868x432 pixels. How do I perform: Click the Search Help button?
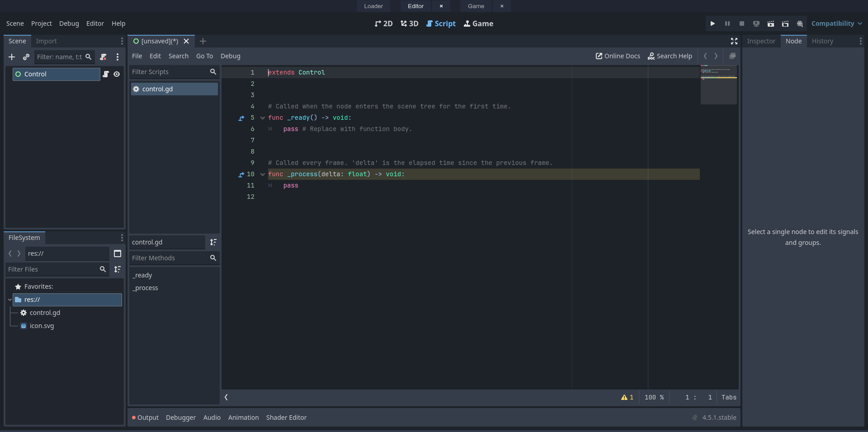point(670,56)
